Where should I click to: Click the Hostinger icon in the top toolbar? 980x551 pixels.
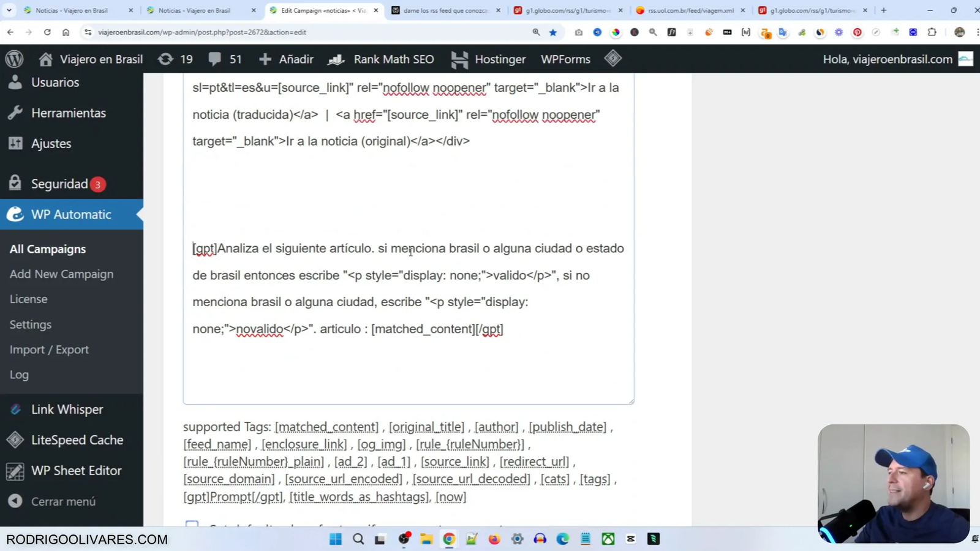(x=459, y=59)
